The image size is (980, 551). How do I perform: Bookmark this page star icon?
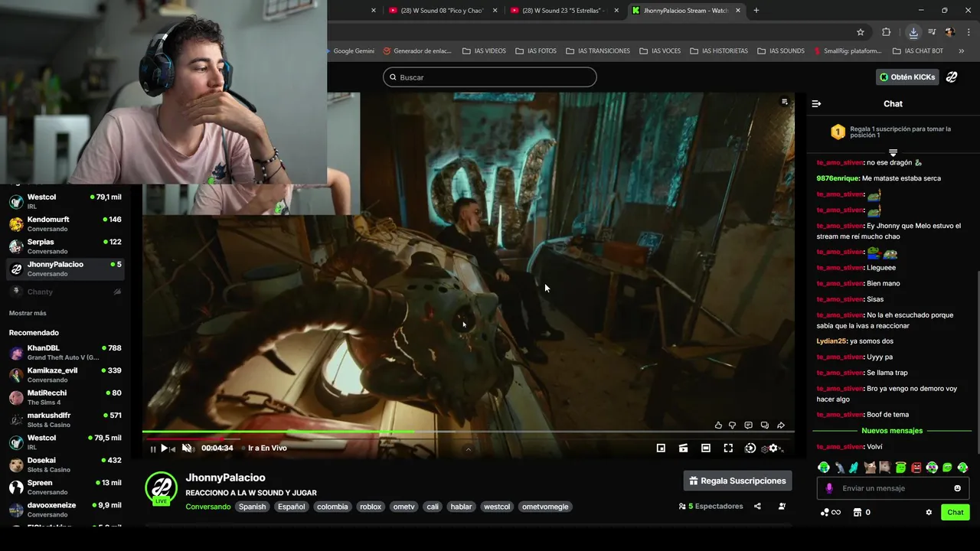861,32
